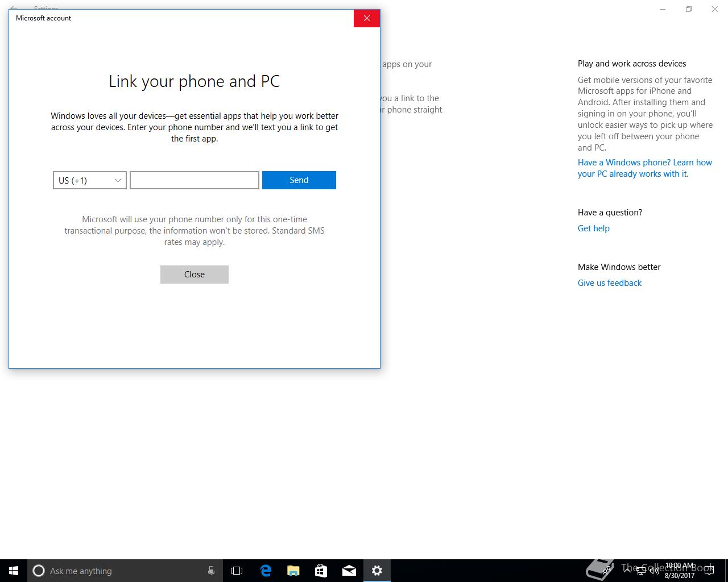Viewport: 728px width, 582px height.
Task: Minimize the Settings window
Action: pos(663,9)
